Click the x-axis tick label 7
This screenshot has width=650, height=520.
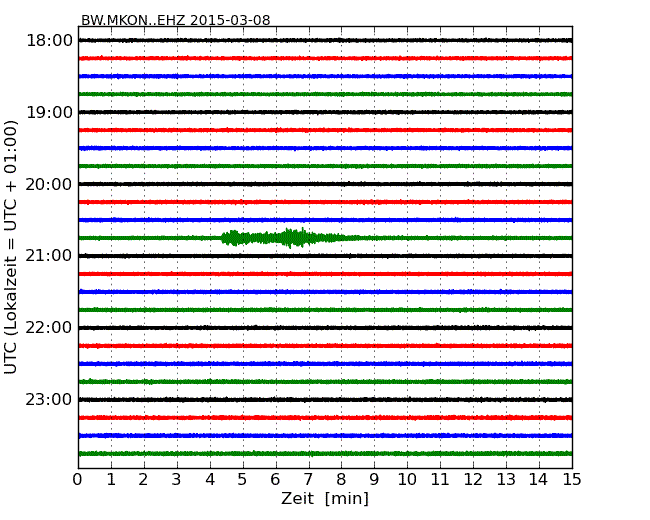pyautogui.click(x=308, y=480)
